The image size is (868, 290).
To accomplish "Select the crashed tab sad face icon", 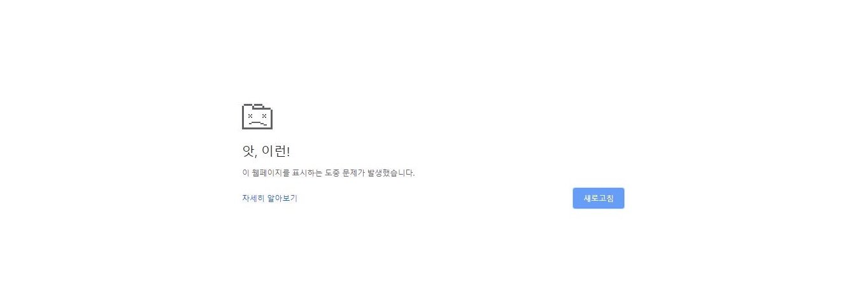I will (257, 116).
